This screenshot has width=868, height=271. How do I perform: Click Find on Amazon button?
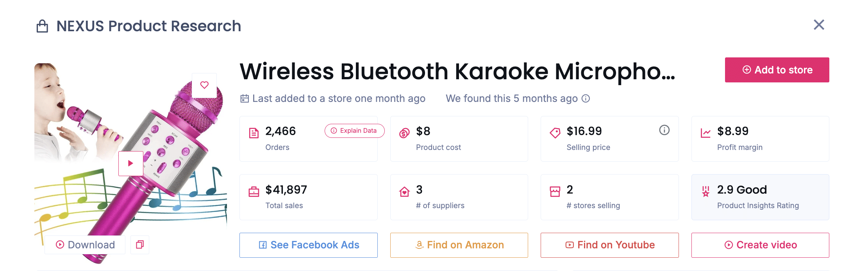(x=459, y=245)
